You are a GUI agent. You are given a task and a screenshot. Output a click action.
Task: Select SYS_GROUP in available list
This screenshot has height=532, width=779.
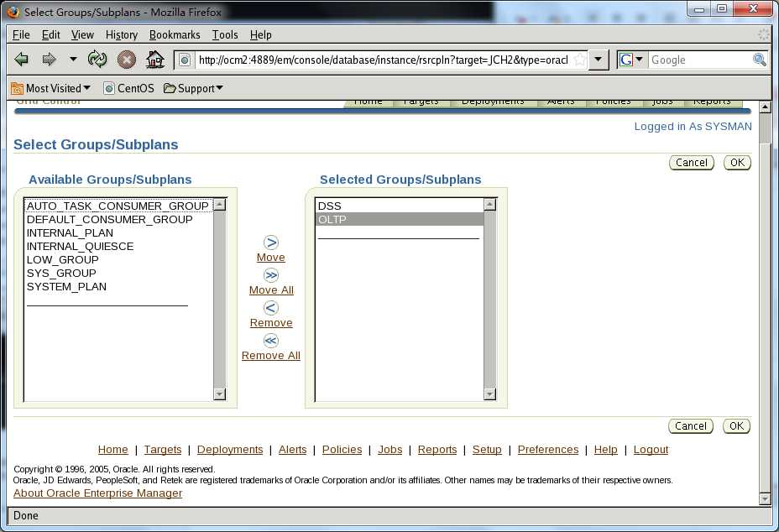pyautogui.click(x=118, y=273)
